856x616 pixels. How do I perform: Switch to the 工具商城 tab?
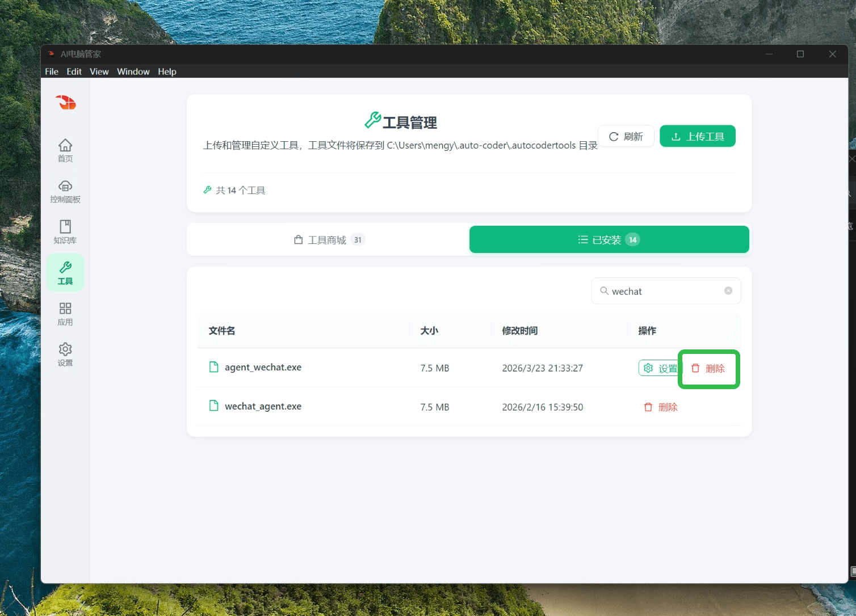click(328, 239)
